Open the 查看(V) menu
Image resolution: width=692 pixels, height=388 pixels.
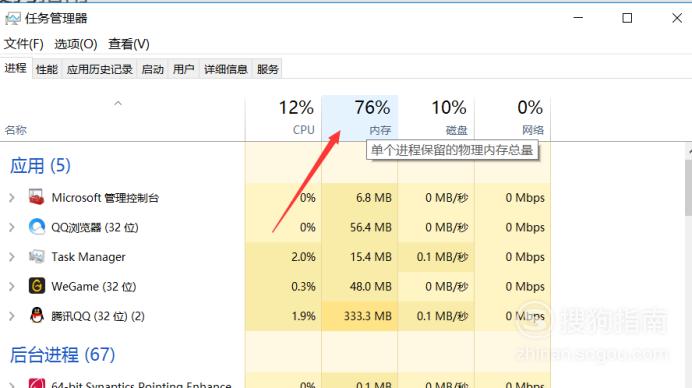click(x=129, y=44)
